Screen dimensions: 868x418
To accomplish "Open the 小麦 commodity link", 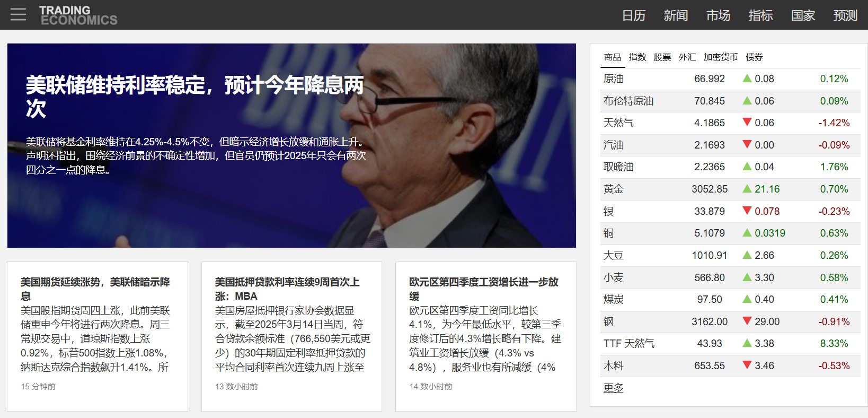I will 614,277.
